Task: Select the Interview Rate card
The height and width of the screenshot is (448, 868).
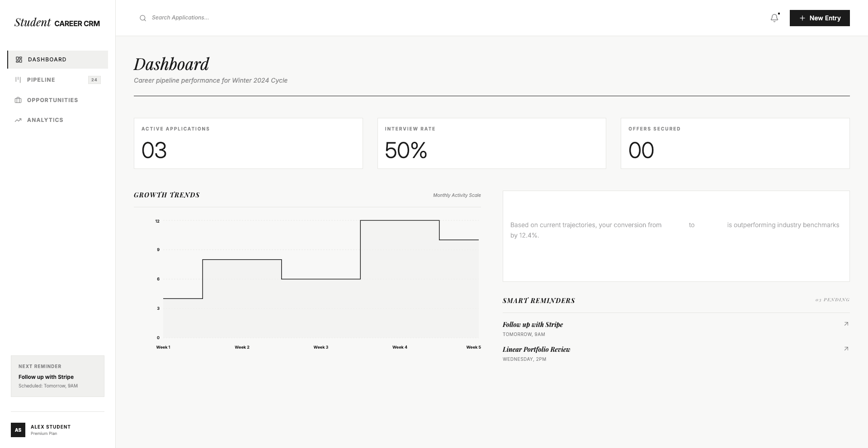Action: [x=491, y=144]
